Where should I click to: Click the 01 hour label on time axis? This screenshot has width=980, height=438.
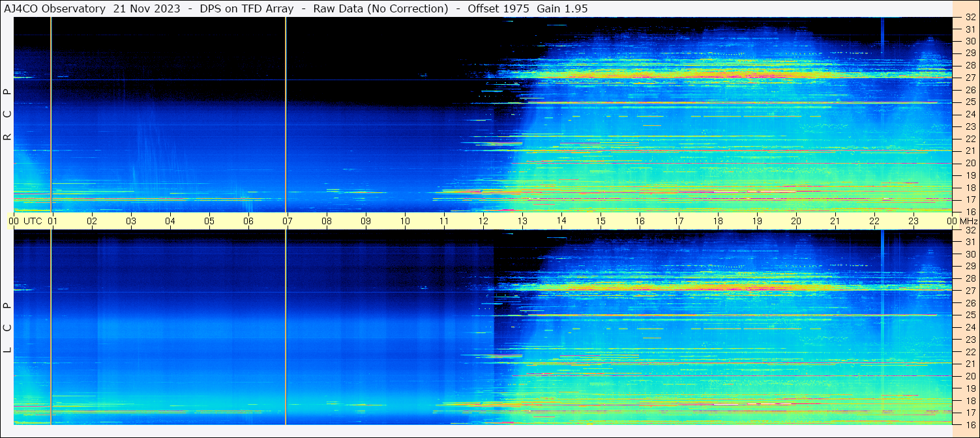point(53,221)
